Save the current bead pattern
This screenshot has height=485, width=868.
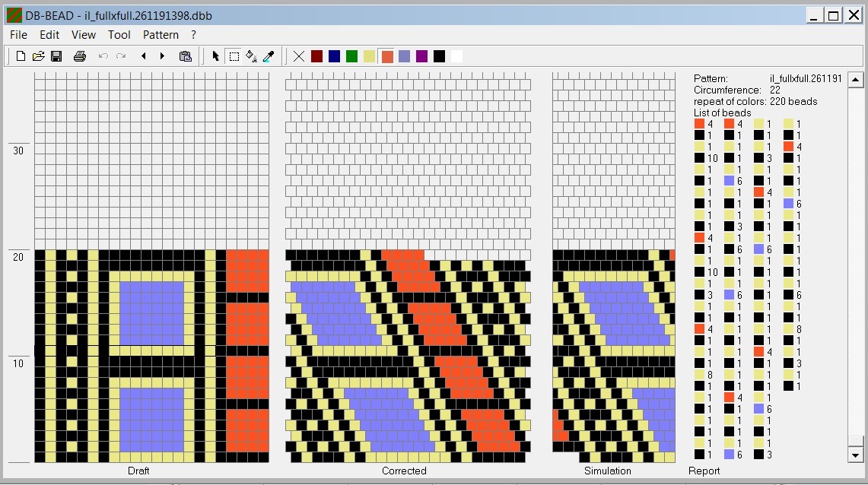point(56,56)
